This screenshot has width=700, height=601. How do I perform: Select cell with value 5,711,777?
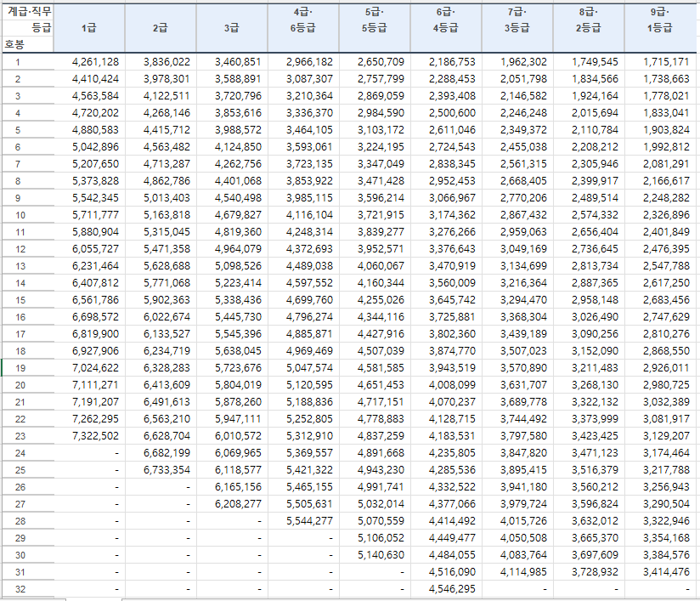pos(89,214)
